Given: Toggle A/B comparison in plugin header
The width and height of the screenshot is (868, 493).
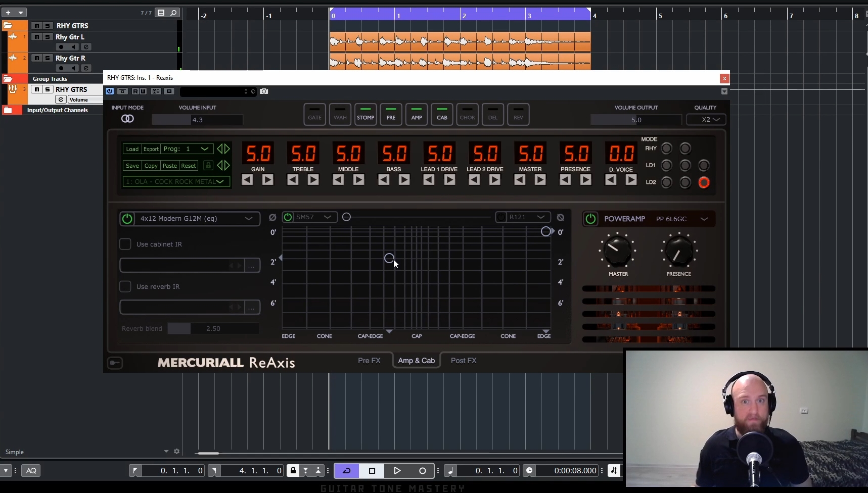Looking at the screenshot, I should click(156, 91).
